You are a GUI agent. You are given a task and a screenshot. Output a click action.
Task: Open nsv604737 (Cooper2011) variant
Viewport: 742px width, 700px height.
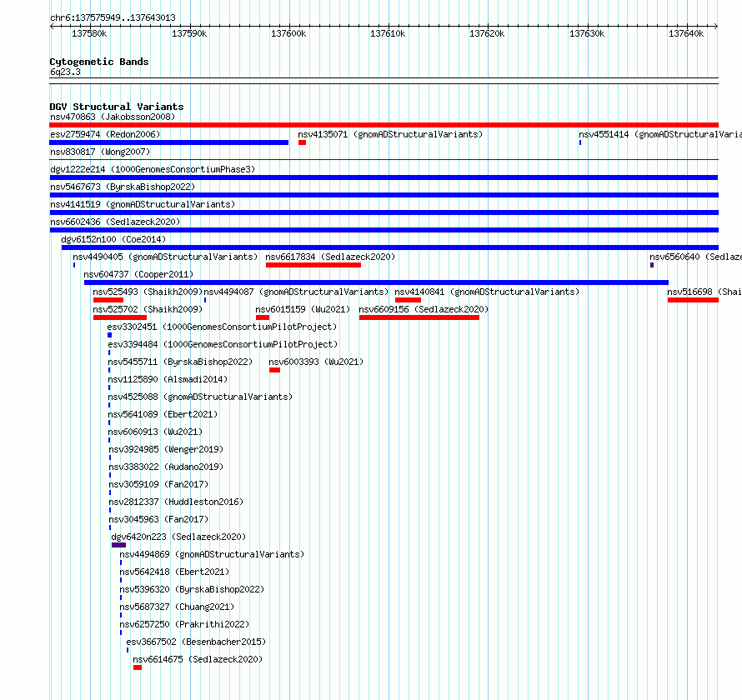point(138,274)
